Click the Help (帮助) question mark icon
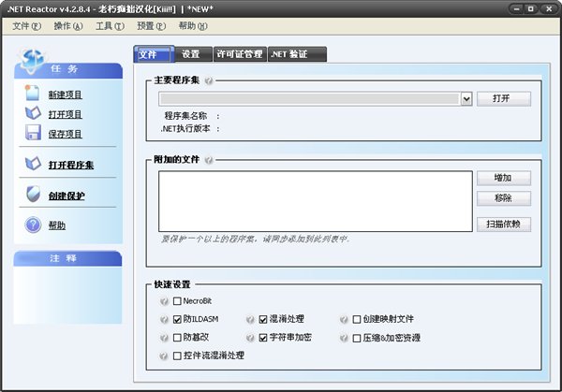562x392 pixels. click(33, 225)
